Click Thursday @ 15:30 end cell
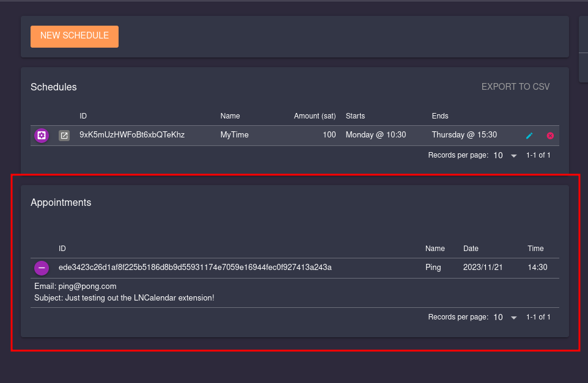Image resolution: width=588 pixels, height=383 pixels. coord(465,135)
